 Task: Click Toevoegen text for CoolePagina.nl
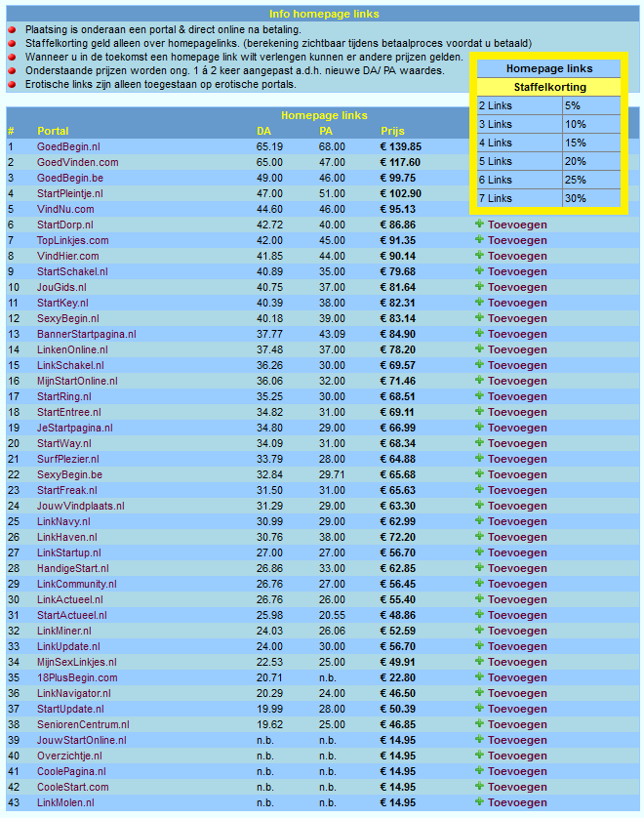[517, 771]
